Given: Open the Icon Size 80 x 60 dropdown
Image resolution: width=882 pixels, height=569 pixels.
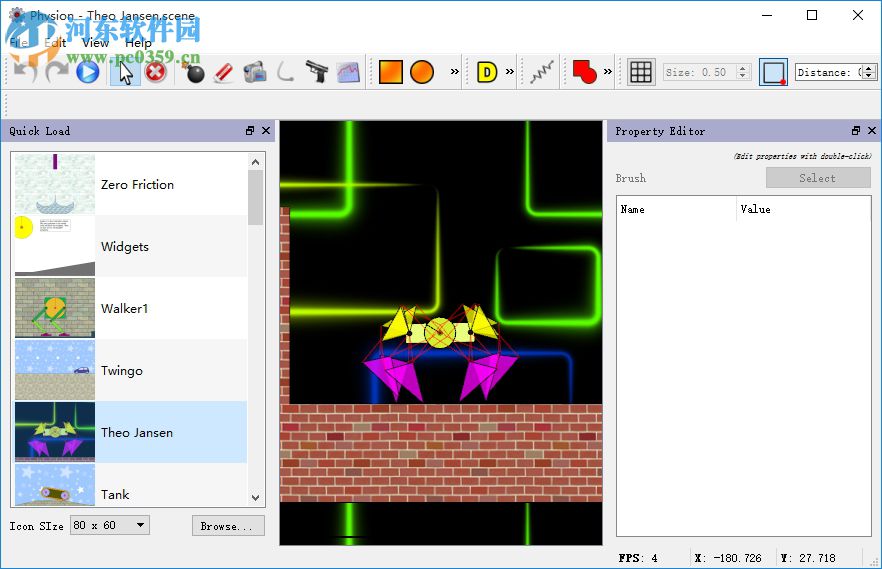Looking at the screenshot, I should pos(110,525).
